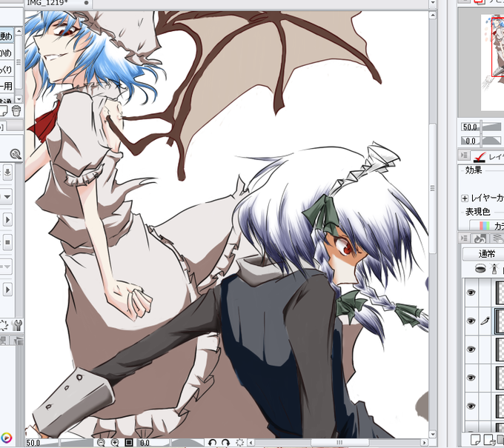Open sub tool settings wrench icon
The image size is (504, 448).
(17, 325)
